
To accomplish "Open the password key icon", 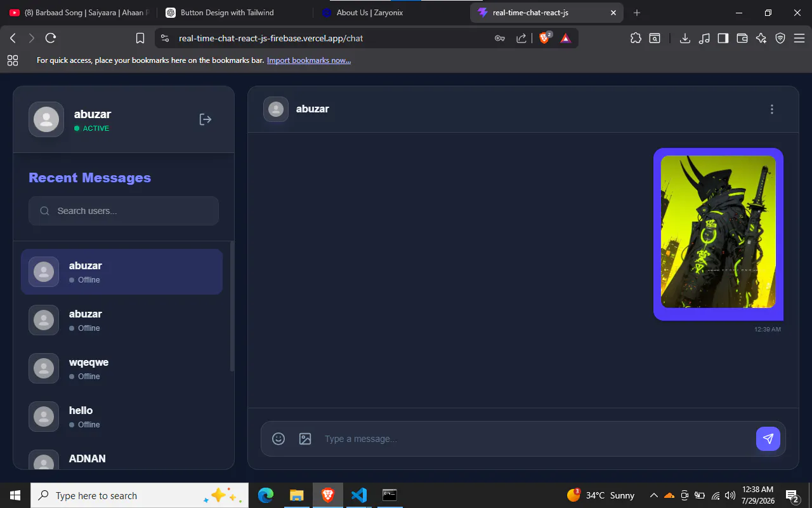I will [500, 38].
